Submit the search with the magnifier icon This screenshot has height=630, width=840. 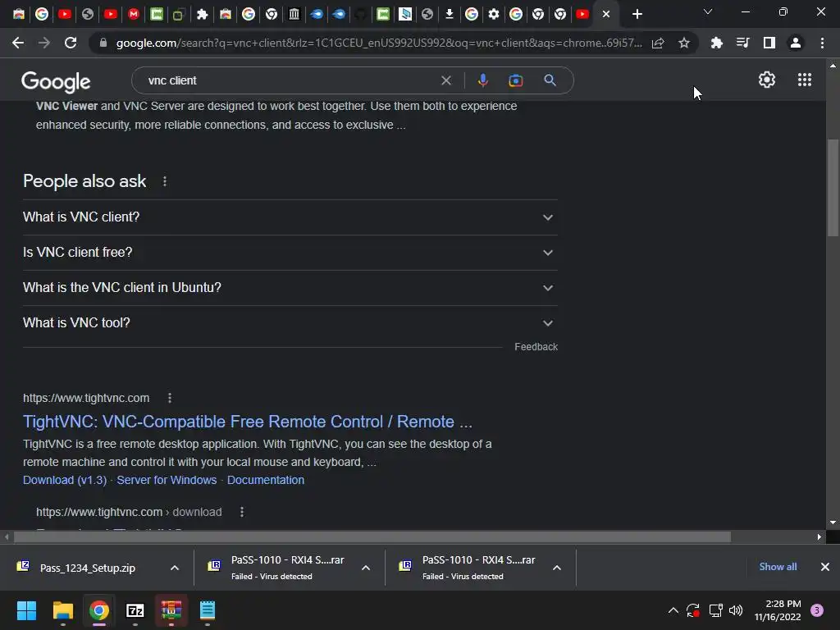[x=550, y=80]
